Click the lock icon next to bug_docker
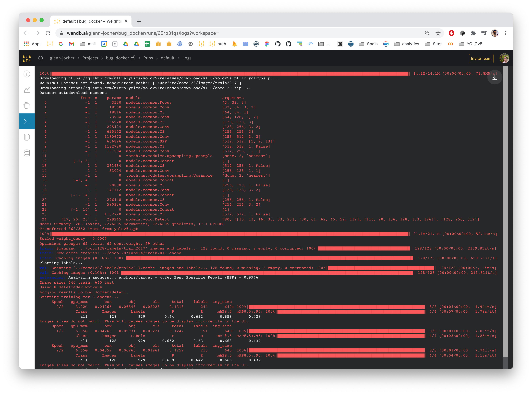Image resolution: width=532 pixels, height=394 pixels. (x=133, y=58)
